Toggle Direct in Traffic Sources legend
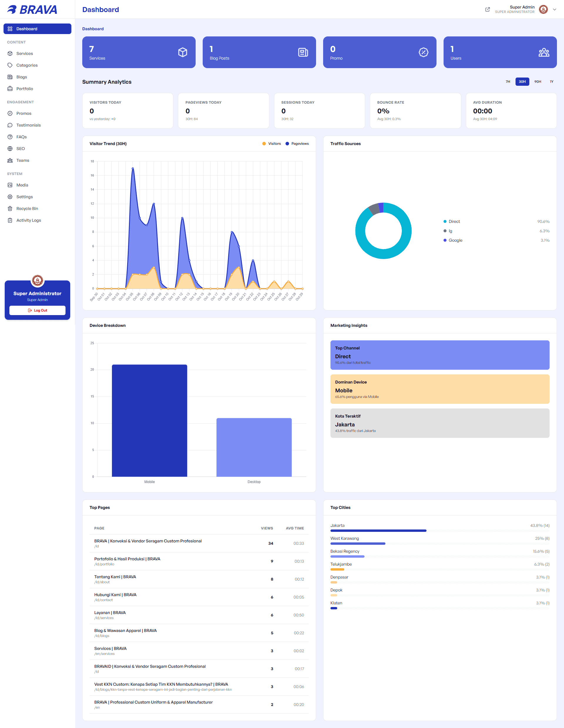This screenshot has height=728, width=564. pyautogui.click(x=452, y=221)
